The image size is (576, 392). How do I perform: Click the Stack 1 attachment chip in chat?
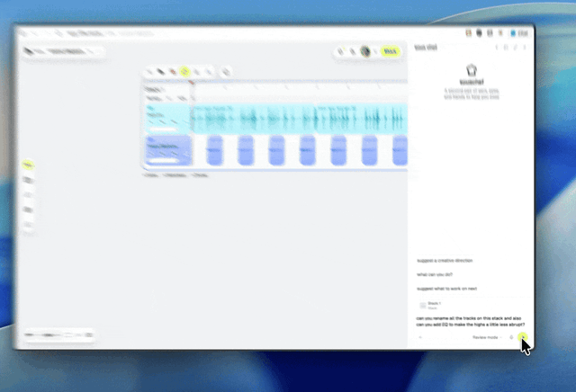tap(430, 306)
